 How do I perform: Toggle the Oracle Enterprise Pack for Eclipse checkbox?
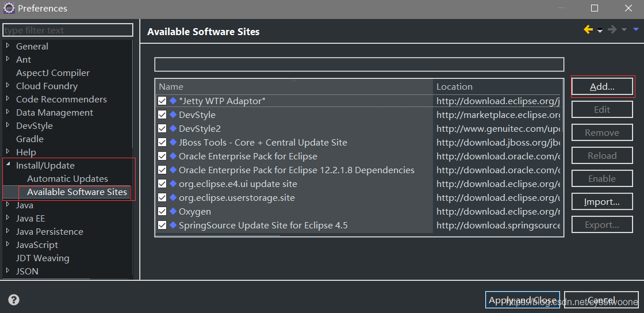(162, 156)
